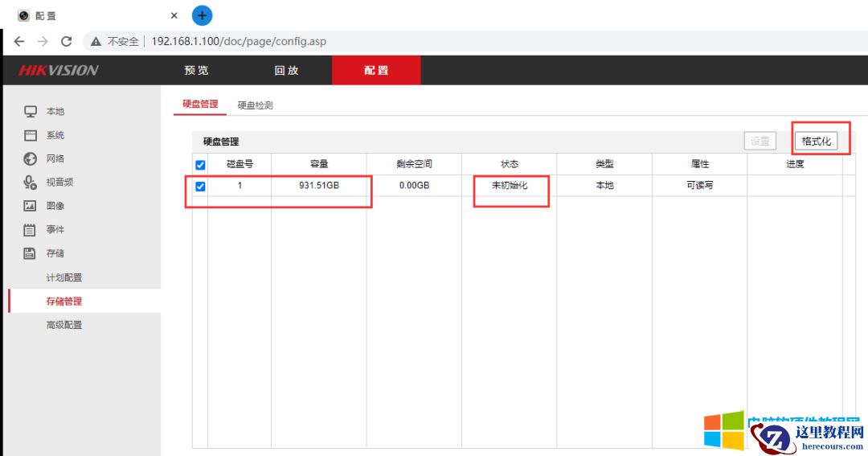Click the 图像 picture icon
Viewport: 868px width, 456px height.
coord(31,206)
